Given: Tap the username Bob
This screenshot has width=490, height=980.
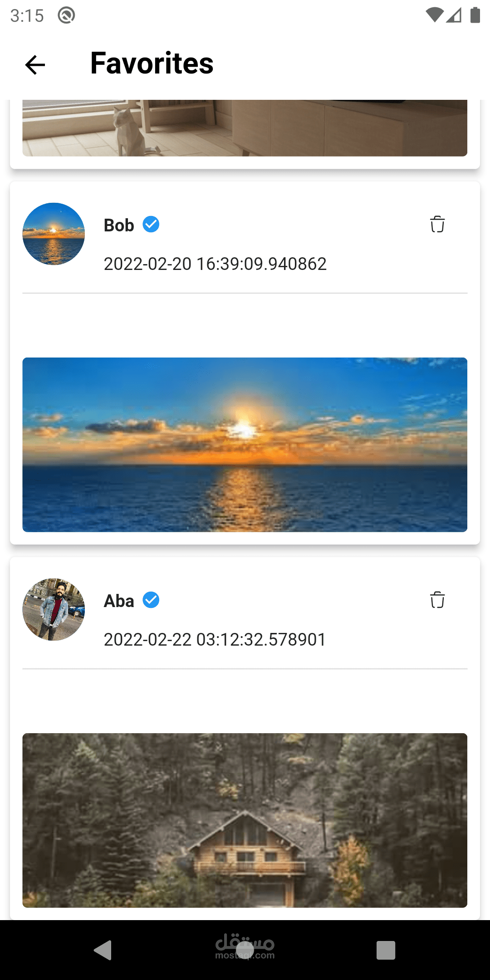Looking at the screenshot, I should pyautogui.click(x=119, y=225).
